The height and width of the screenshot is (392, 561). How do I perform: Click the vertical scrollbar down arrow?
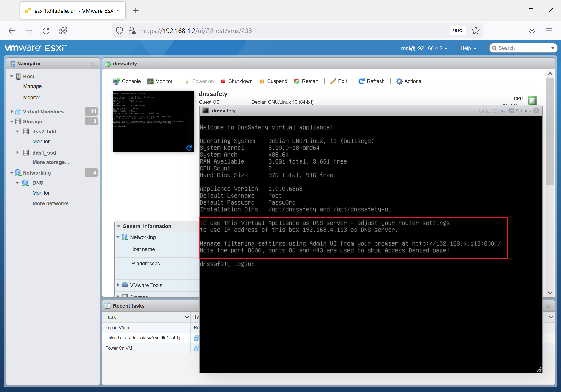(550, 293)
